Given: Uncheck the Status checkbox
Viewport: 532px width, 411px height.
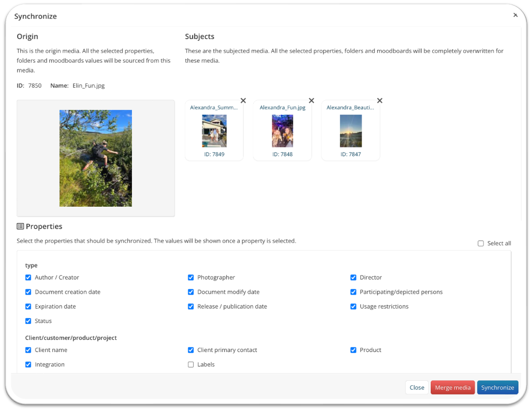Looking at the screenshot, I should tap(28, 321).
